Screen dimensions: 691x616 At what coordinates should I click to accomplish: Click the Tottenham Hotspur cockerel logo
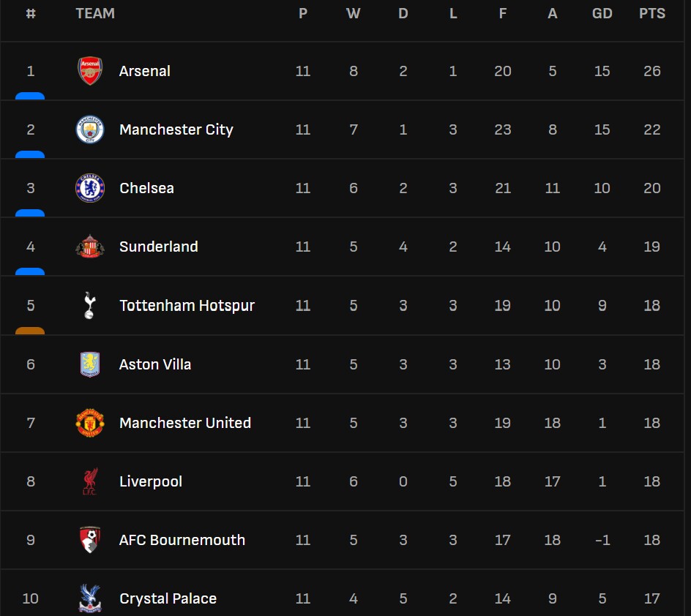tap(90, 305)
